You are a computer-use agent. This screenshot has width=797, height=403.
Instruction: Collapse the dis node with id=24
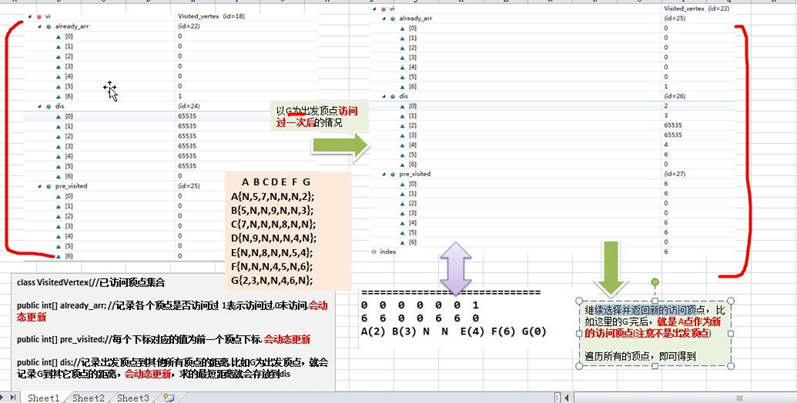(x=40, y=106)
